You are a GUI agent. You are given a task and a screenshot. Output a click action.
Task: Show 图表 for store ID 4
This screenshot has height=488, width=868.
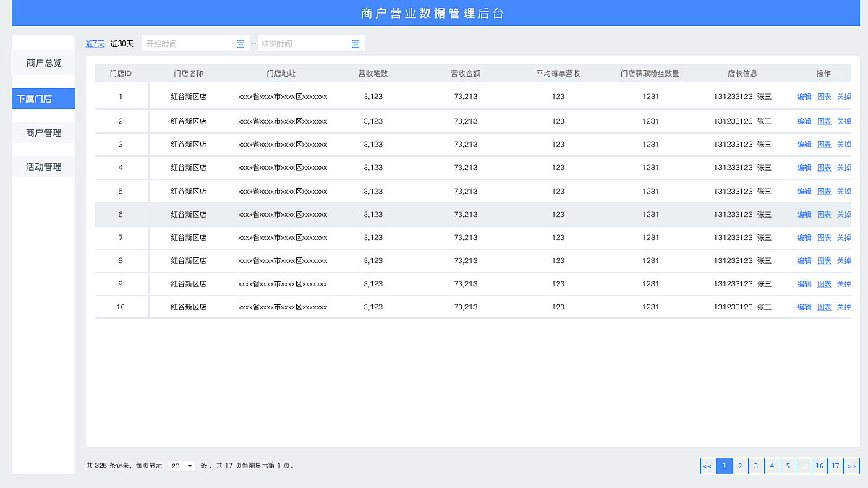(825, 168)
